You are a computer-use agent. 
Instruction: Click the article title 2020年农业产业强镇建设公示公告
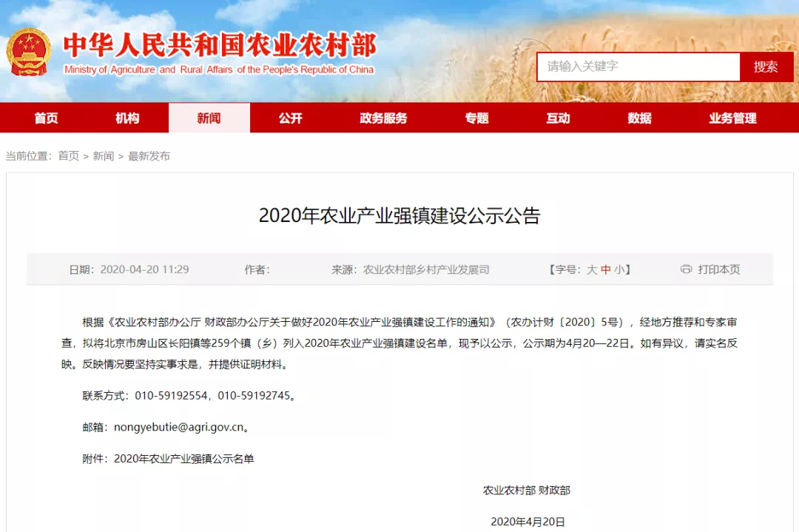coord(399,215)
